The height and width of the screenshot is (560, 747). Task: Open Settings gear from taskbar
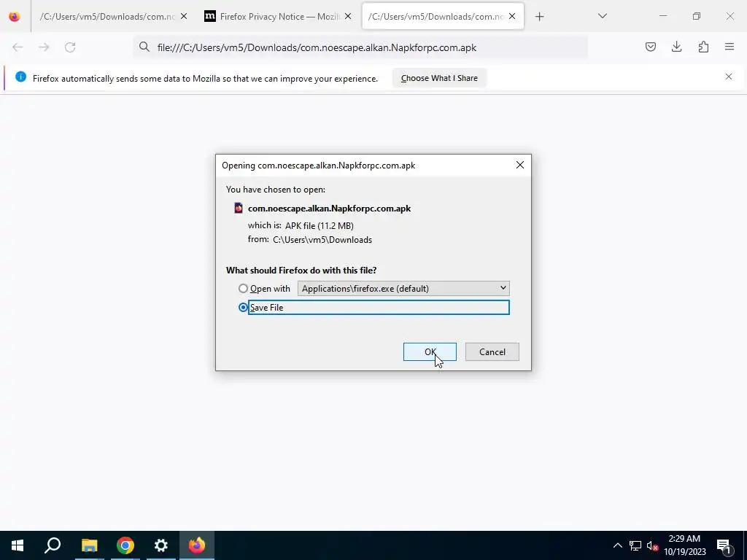pos(161,545)
